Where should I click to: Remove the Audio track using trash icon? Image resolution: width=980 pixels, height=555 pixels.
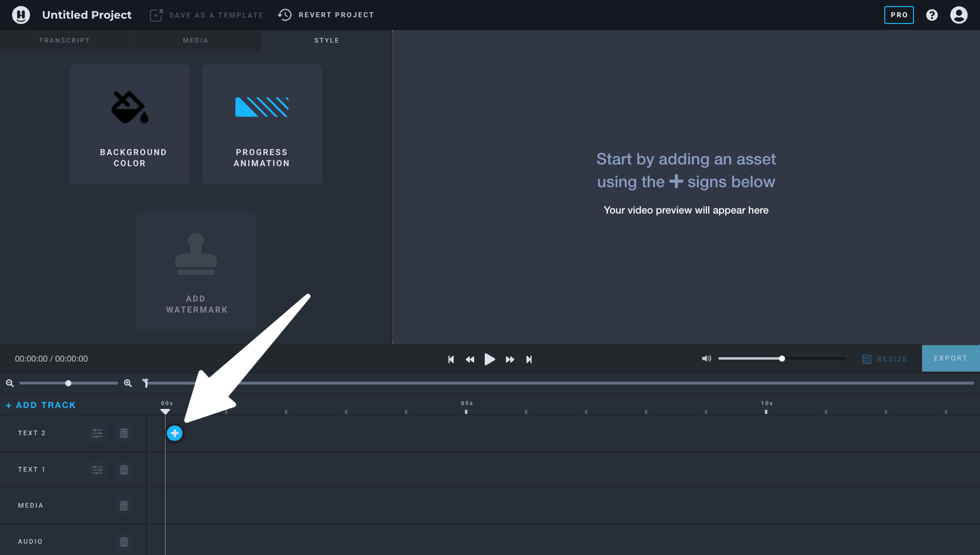123,541
